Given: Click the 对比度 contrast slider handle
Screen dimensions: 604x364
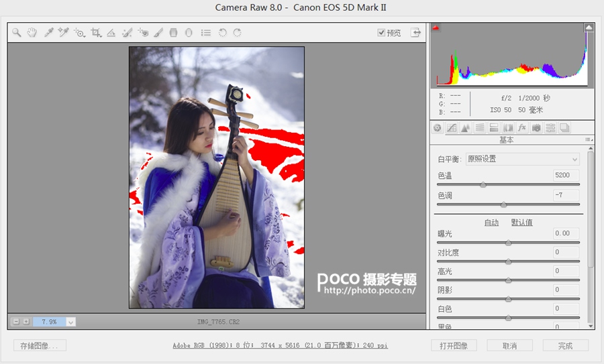Looking at the screenshot, I should tap(509, 261).
